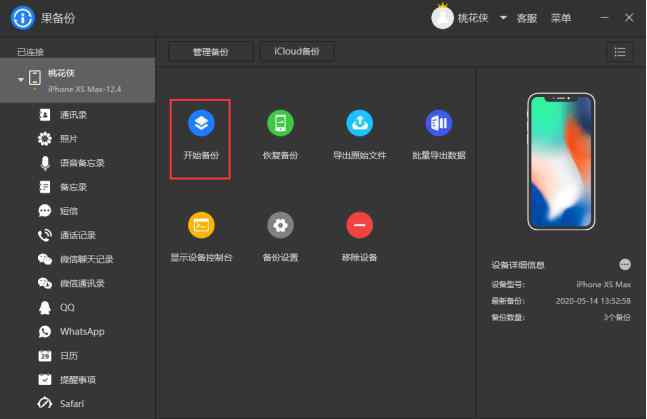Viewport: 647px width, 419px height.
Task: Click the 恢复备份 restore backup icon
Action: coord(280,123)
